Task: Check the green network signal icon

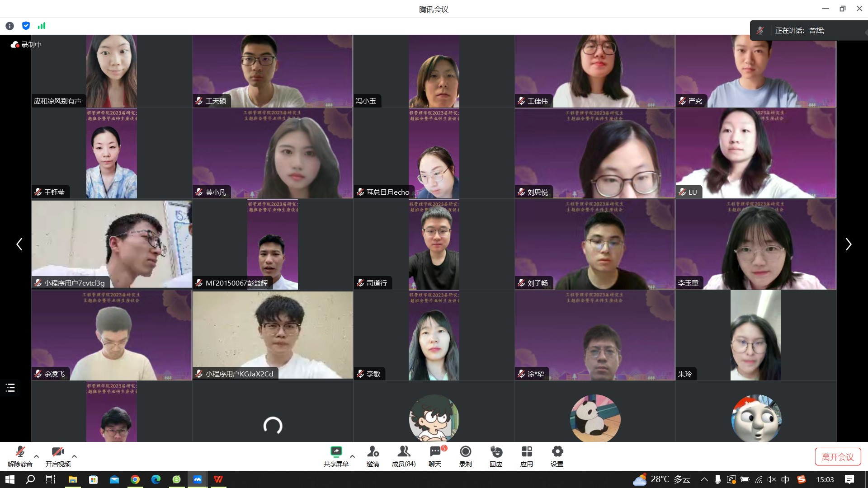Action: pos(42,26)
